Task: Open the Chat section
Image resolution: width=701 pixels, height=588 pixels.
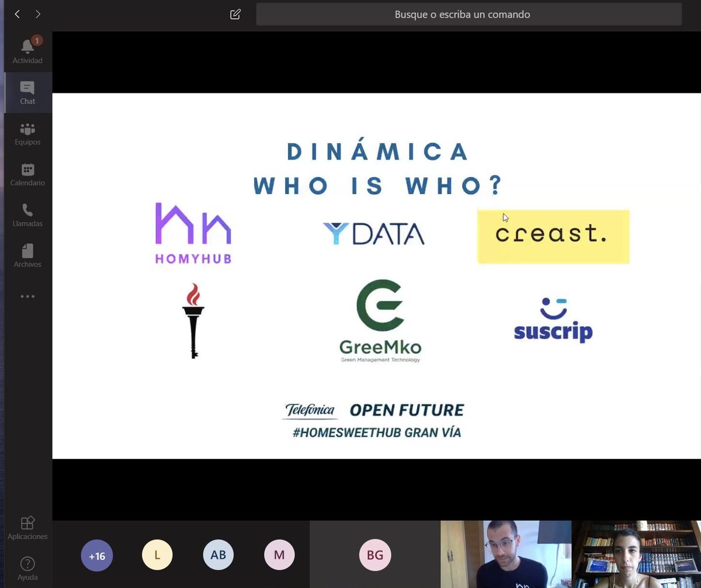Action: (x=27, y=93)
